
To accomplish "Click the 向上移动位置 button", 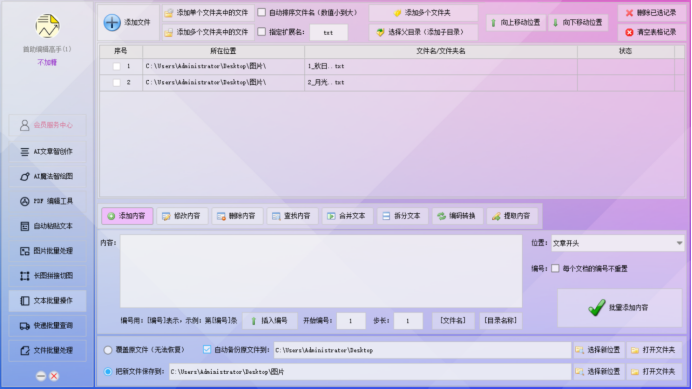I will coord(516,23).
